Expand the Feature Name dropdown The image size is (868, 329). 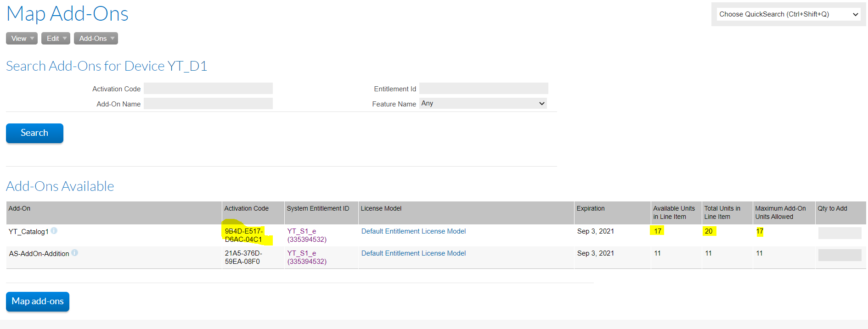(483, 103)
